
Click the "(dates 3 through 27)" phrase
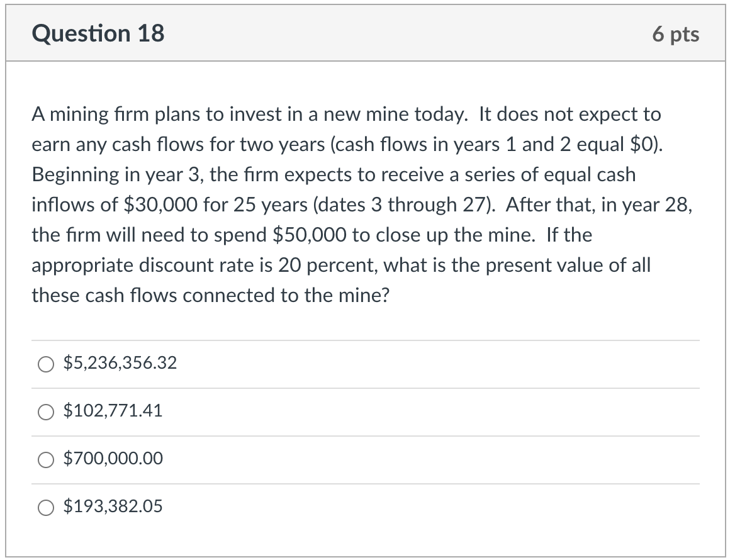402,205
